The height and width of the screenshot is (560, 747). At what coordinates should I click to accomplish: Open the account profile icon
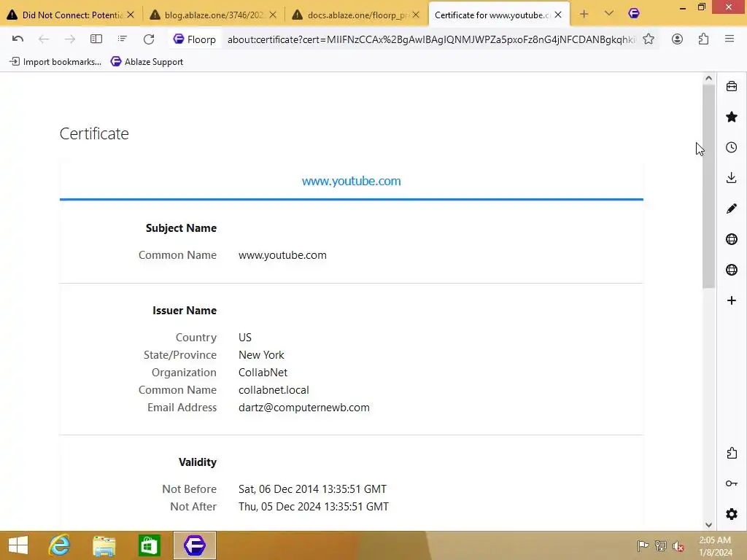coord(677,39)
